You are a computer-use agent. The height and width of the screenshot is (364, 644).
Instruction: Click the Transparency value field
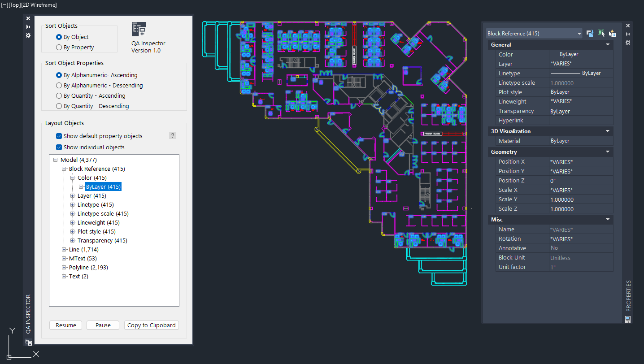pyautogui.click(x=581, y=111)
